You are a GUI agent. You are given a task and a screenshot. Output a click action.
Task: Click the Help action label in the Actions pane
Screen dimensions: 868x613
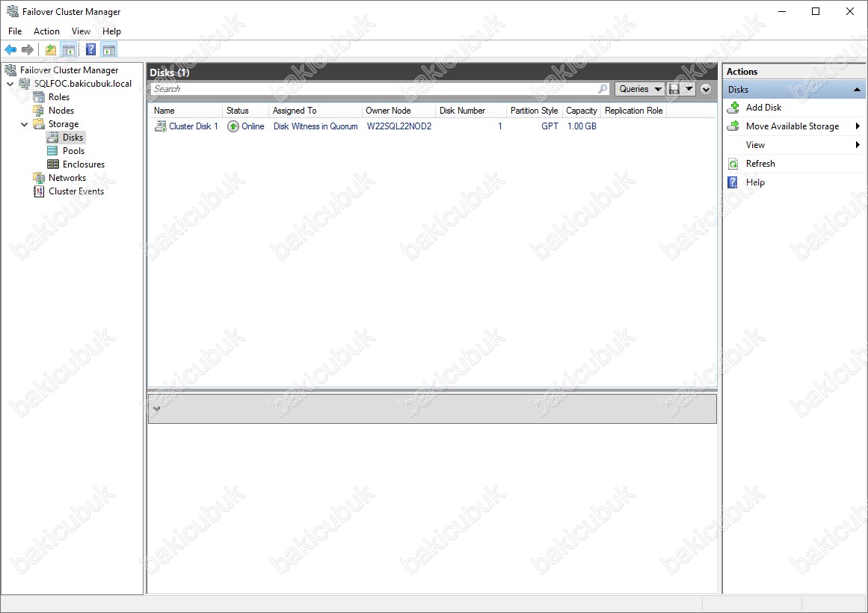coord(755,182)
